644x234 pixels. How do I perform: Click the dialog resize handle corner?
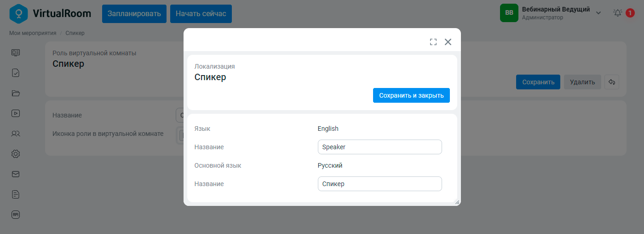(x=457, y=202)
